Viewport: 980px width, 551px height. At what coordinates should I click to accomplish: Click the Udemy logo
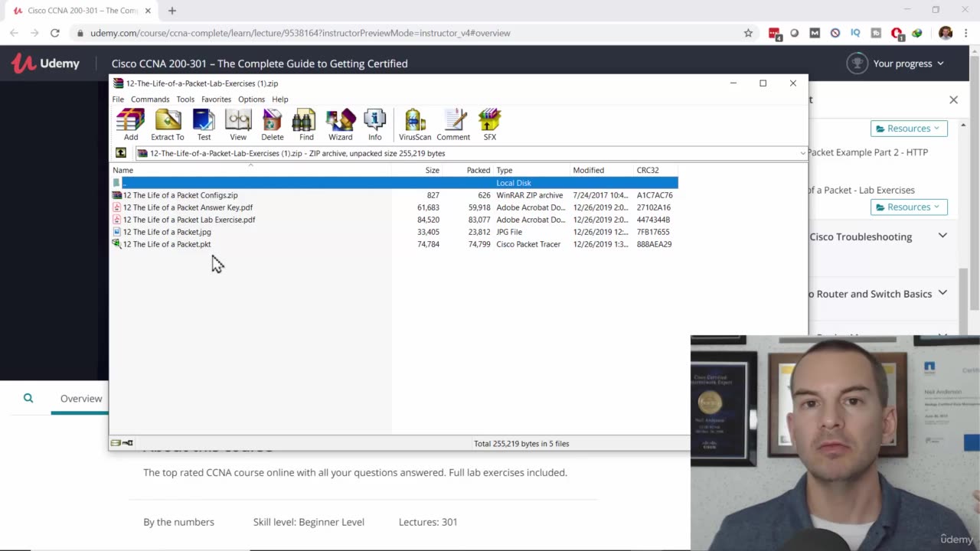pyautogui.click(x=46, y=64)
